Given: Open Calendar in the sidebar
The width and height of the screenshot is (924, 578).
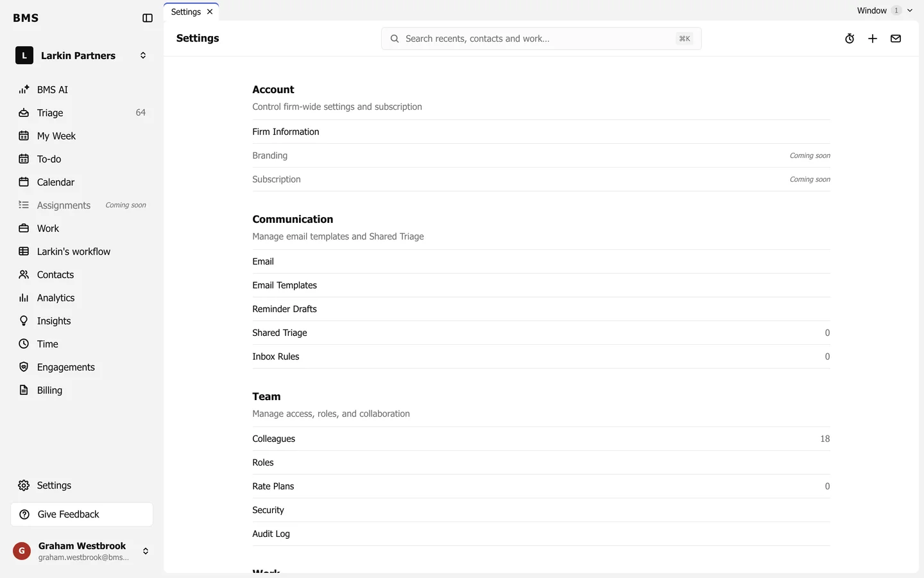Looking at the screenshot, I should tap(82, 182).
